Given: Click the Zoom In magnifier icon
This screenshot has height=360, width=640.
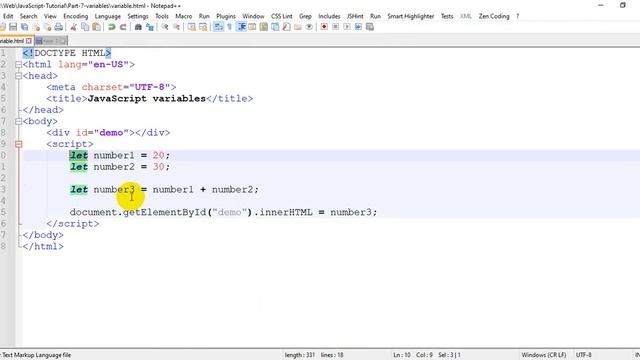Looking at the screenshot, I should [165, 27].
